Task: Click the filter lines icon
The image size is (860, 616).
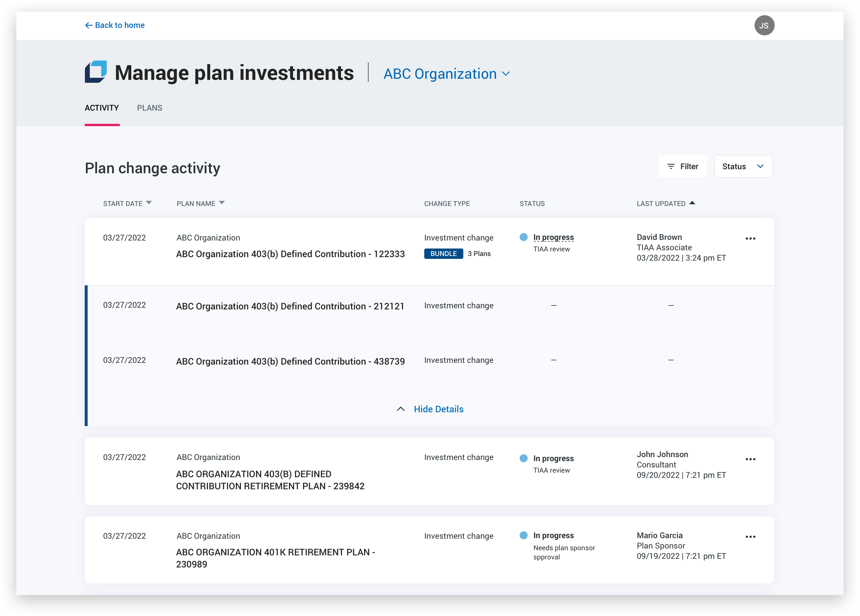Action: point(671,166)
